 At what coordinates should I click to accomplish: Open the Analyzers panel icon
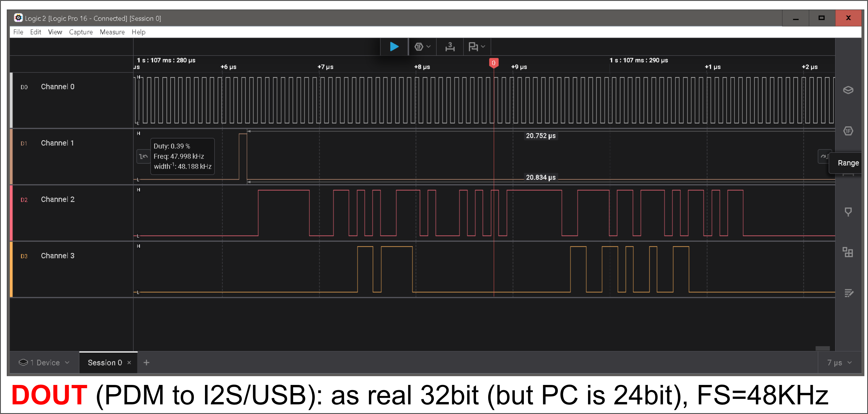[848, 131]
